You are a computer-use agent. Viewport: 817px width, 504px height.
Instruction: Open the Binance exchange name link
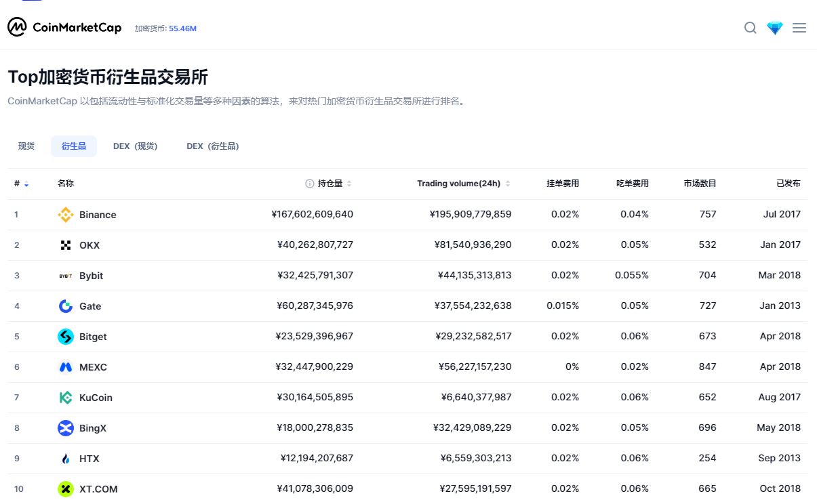click(98, 215)
